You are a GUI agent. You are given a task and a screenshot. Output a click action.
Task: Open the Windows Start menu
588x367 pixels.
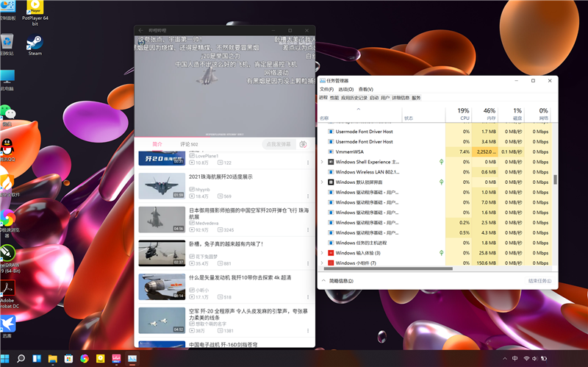coord(6,358)
